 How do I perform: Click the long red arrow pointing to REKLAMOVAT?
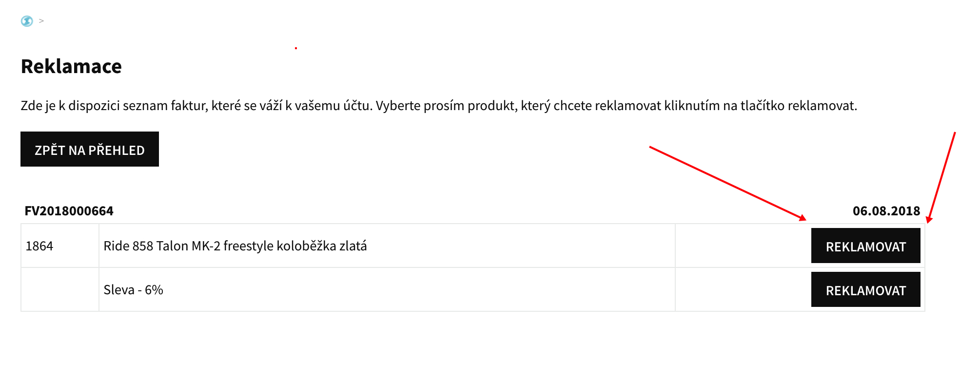point(726,183)
